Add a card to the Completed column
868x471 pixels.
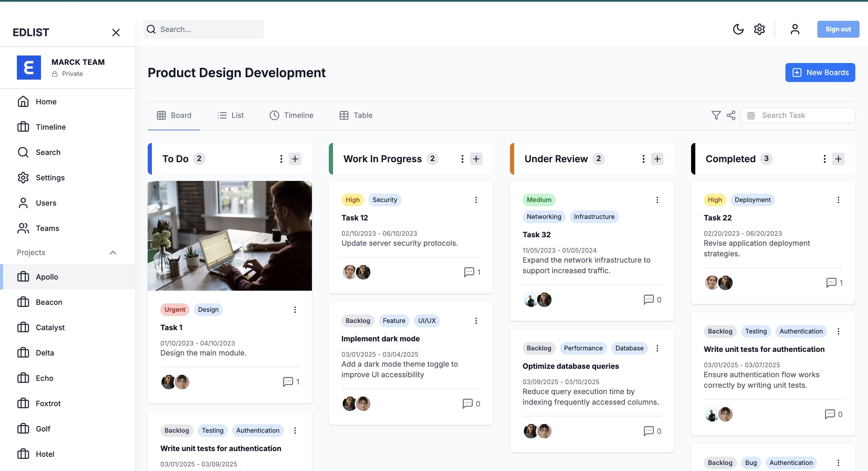point(838,159)
